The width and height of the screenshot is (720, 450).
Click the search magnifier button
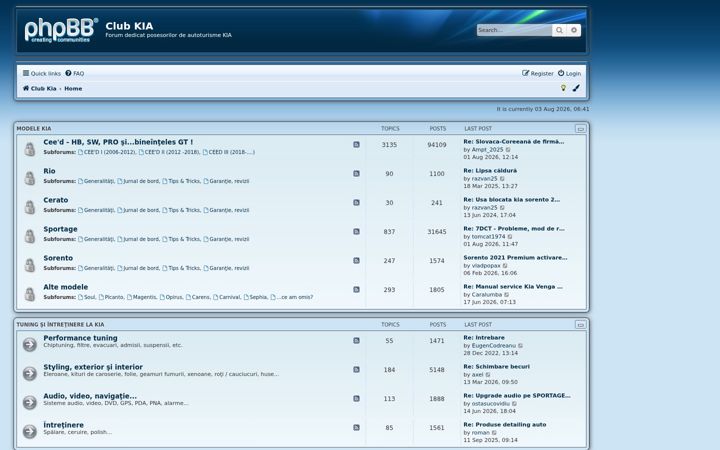[559, 30]
